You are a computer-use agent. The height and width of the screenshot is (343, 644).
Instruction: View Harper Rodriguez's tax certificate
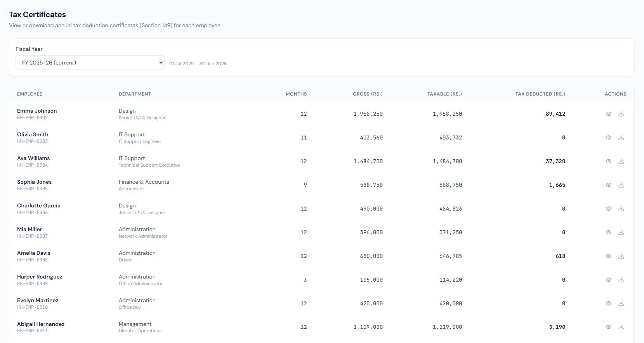pyautogui.click(x=609, y=280)
